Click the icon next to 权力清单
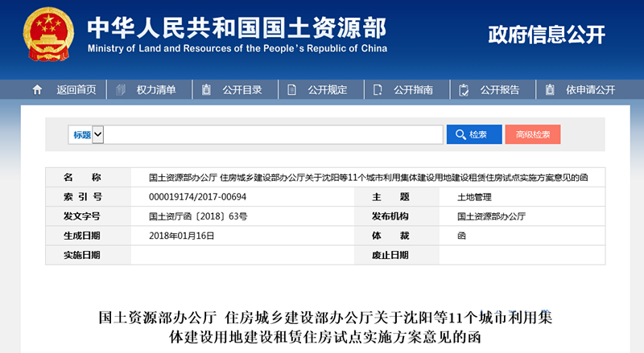Image resolution: width=644 pixels, height=353 pixels. (122, 90)
